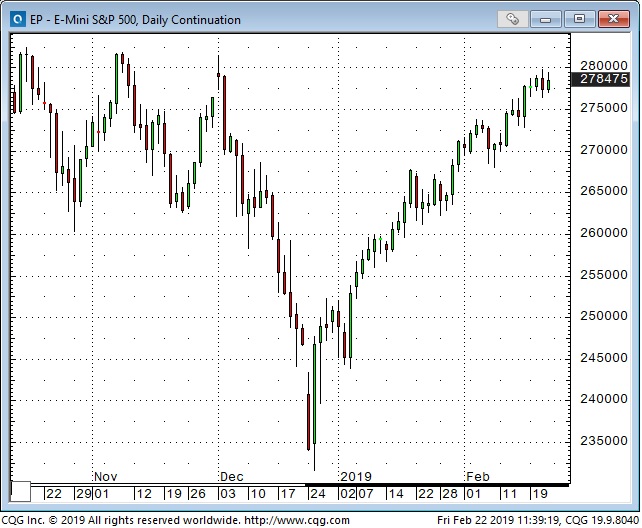
Task: Click date marker 14 on time axis
Action: (x=396, y=494)
